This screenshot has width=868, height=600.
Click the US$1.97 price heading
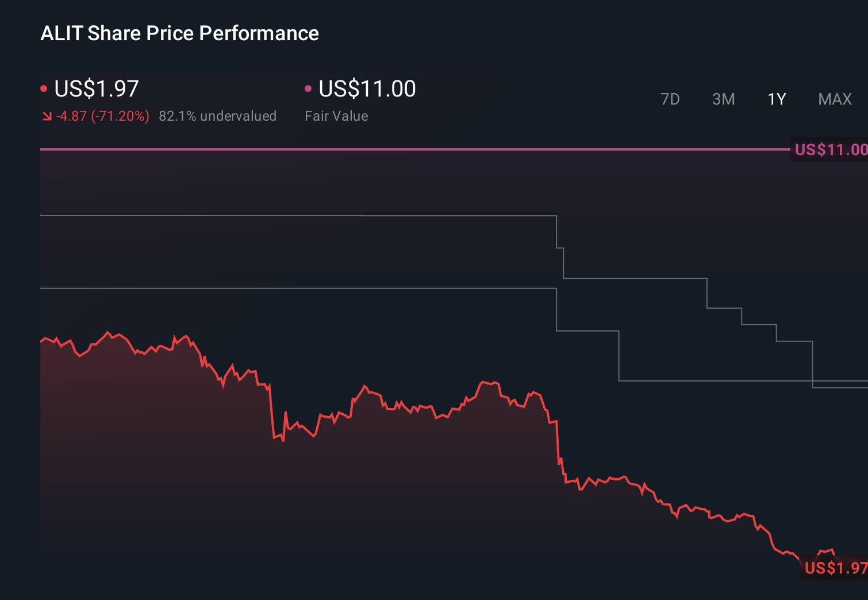pyautogui.click(x=96, y=89)
